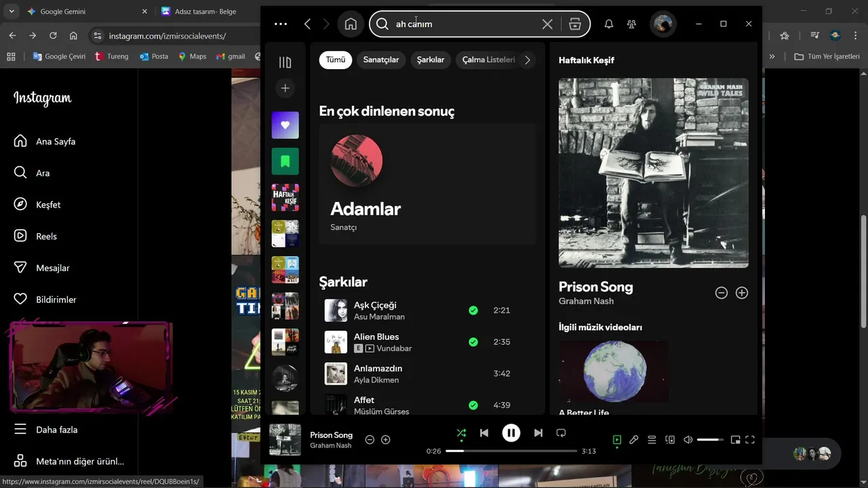Show lyrics with microphone icon
This screenshot has width=868, height=488.
[634, 440]
